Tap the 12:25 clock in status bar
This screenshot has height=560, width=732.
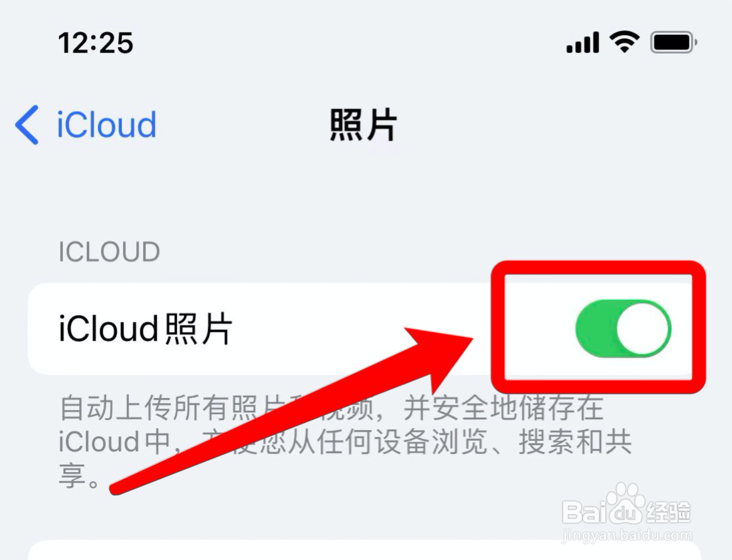coord(95,43)
